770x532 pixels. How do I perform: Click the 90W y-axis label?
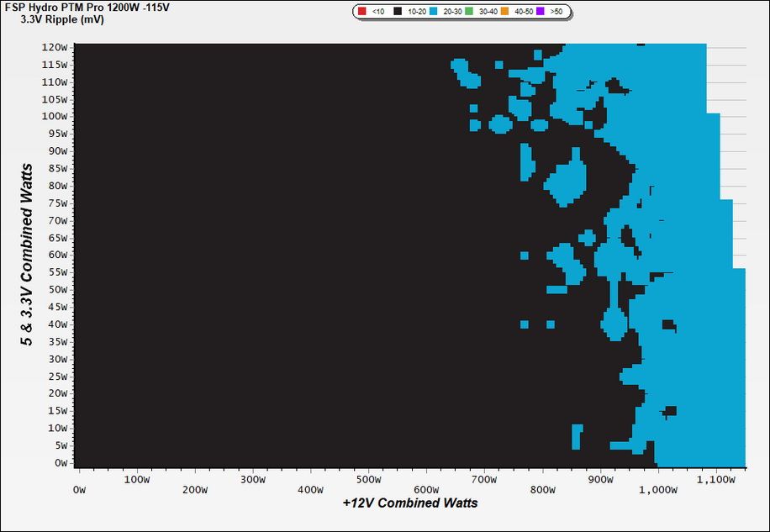[57, 150]
